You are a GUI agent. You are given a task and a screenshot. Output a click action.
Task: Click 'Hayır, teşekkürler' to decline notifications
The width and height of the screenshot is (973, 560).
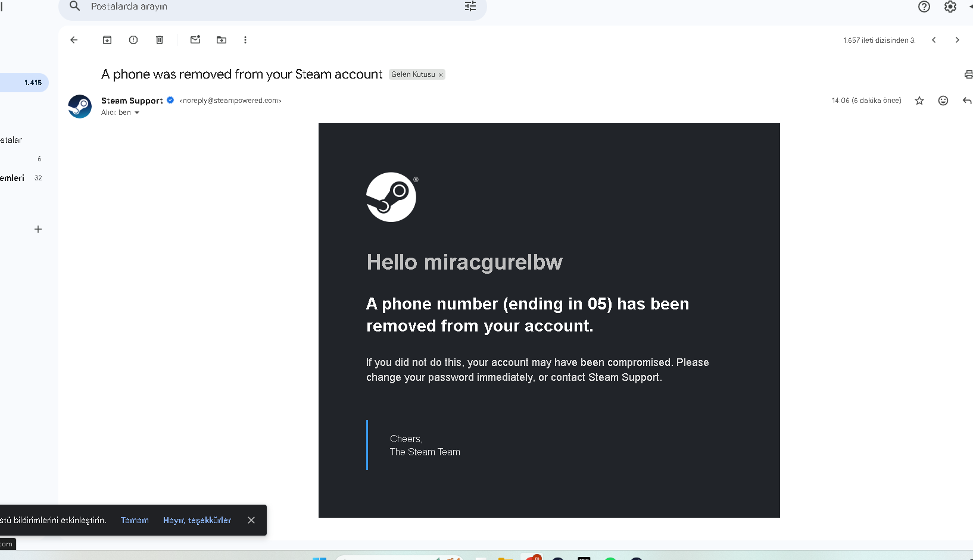click(197, 520)
